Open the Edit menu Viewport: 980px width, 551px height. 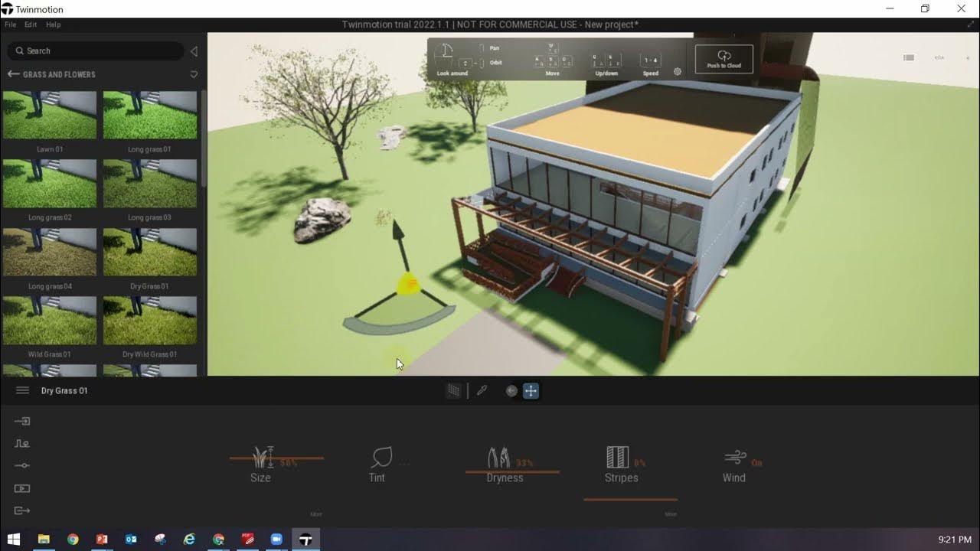[31, 24]
